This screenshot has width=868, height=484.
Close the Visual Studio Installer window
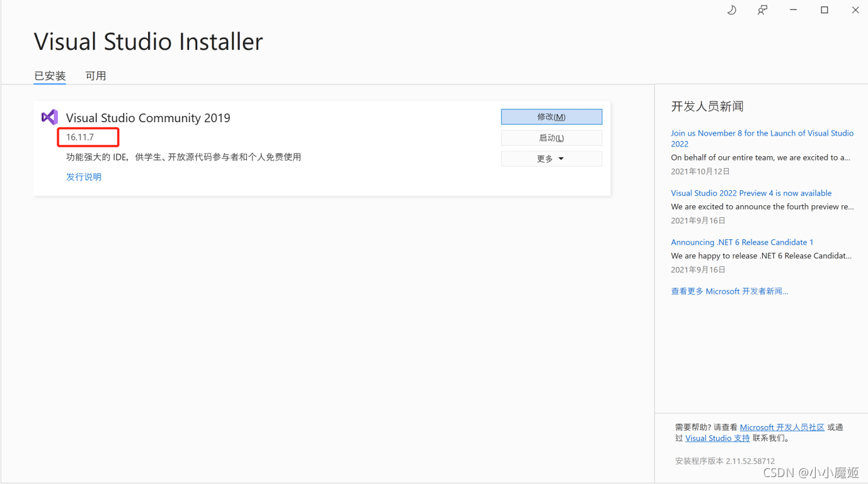pyautogui.click(x=855, y=10)
